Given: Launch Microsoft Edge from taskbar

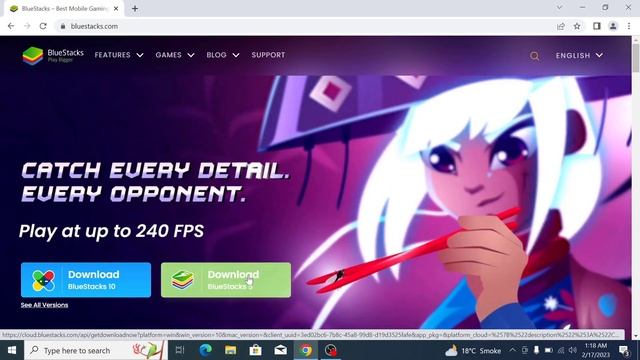Looking at the screenshot, I should tap(205, 350).
